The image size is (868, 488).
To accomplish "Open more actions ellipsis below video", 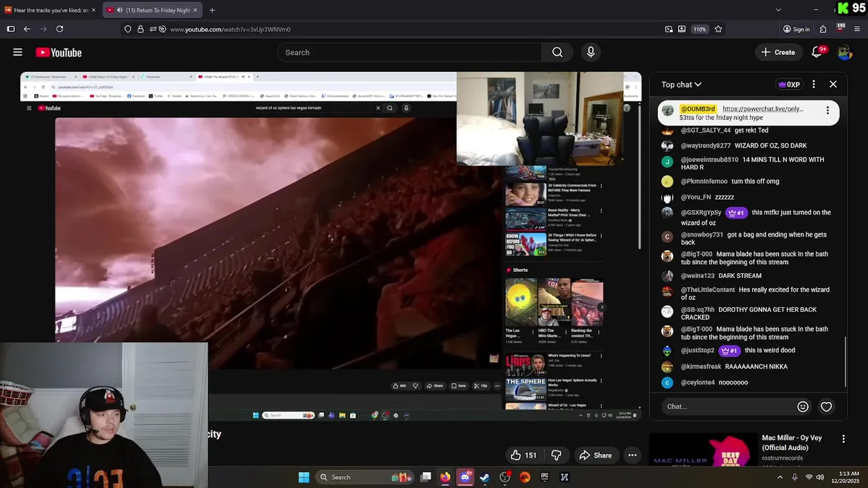I will (x=632, y=455).
